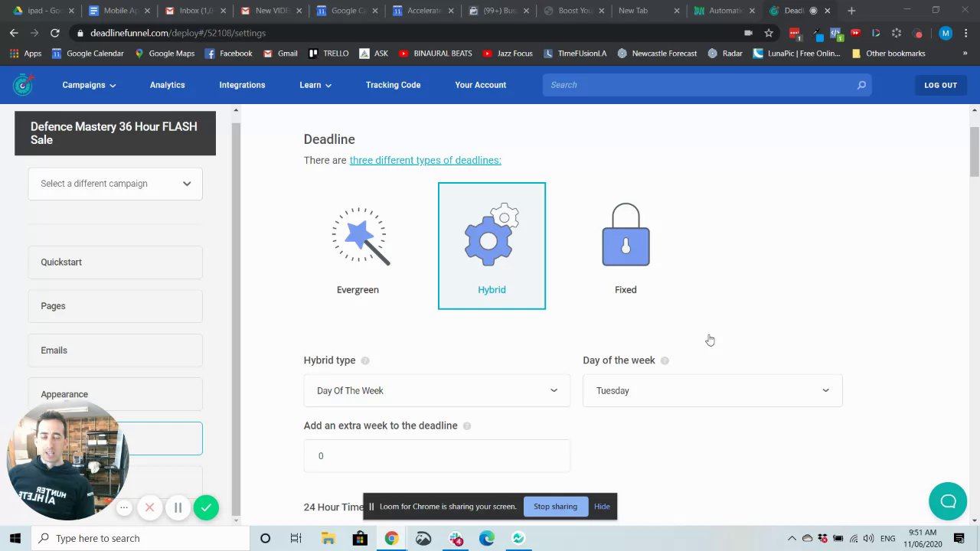Screen dimensions: 980x551
Task: Pause the Loom recording
Action: (178, 507)
